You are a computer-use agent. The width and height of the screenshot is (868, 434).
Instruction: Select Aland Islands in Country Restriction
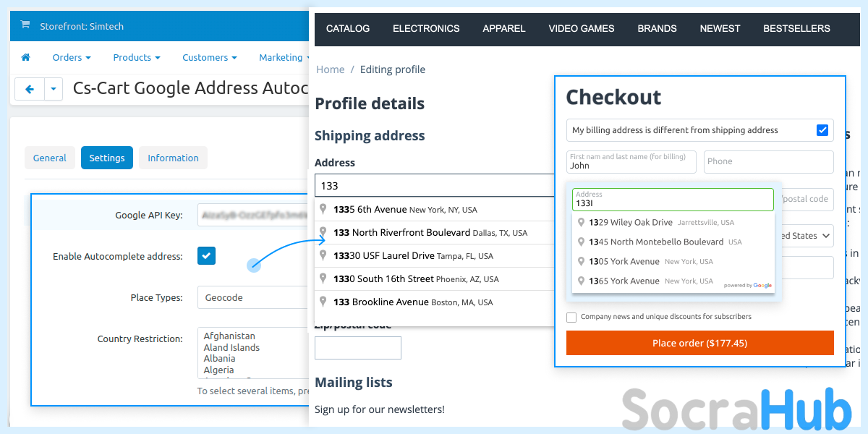(x=231, y=347)
